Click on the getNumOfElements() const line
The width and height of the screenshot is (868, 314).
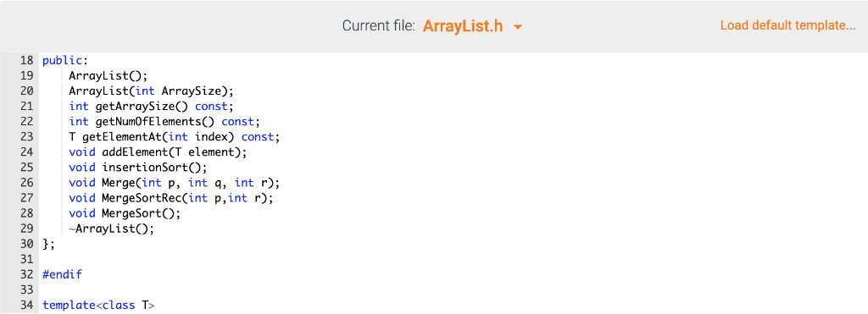[x=165, y=121]
